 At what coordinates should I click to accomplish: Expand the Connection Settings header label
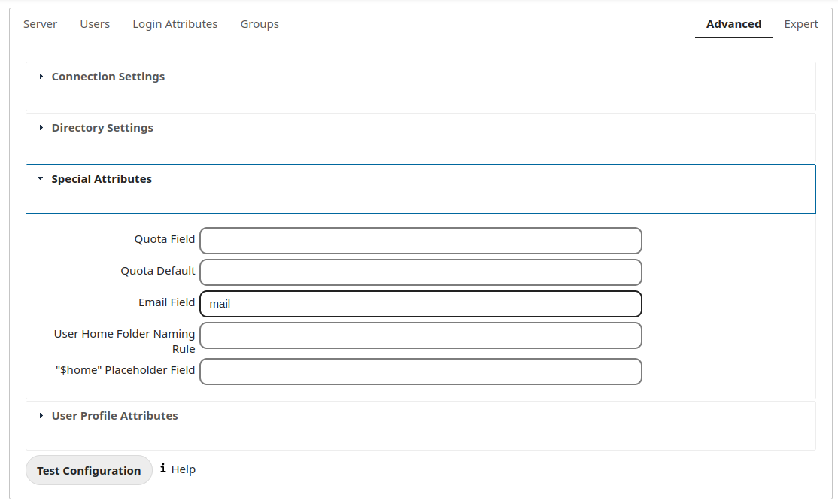tap(108, 77)
